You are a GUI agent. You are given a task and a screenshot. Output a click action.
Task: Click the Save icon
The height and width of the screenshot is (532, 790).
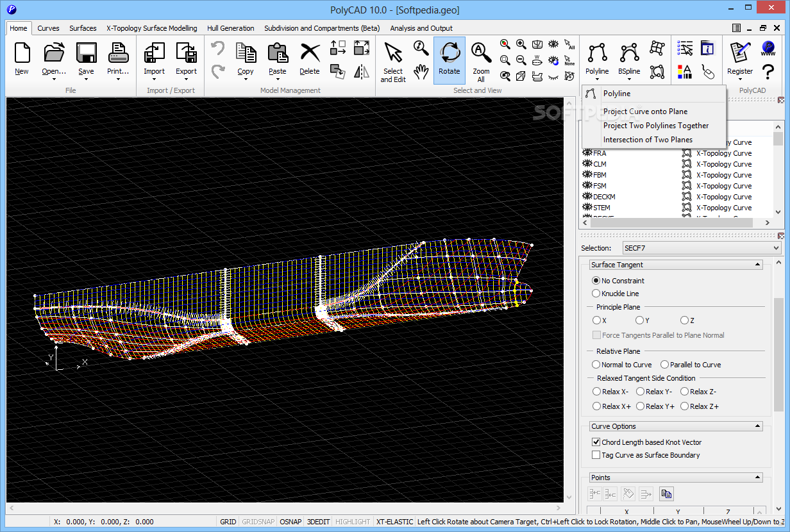86,53
